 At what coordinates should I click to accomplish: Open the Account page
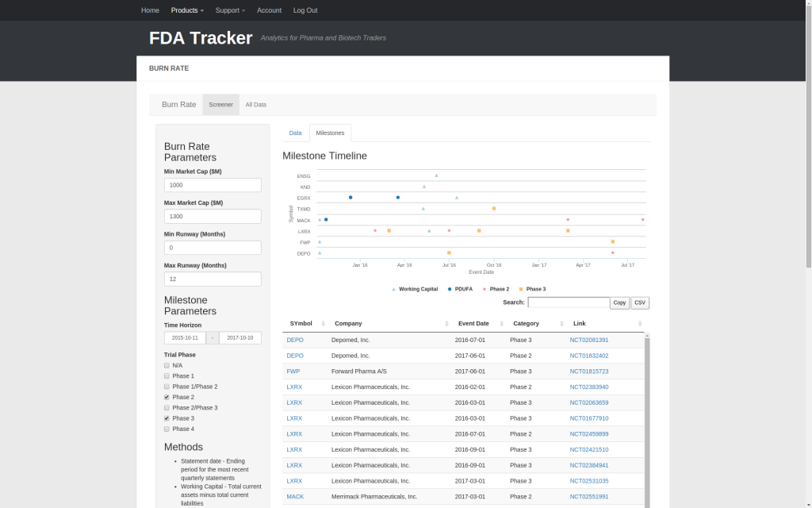click(270, 10)
